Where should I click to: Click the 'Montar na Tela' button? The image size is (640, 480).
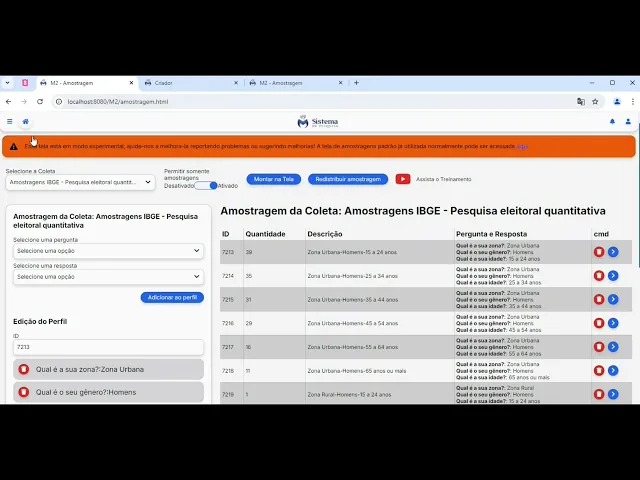(273, 179)
